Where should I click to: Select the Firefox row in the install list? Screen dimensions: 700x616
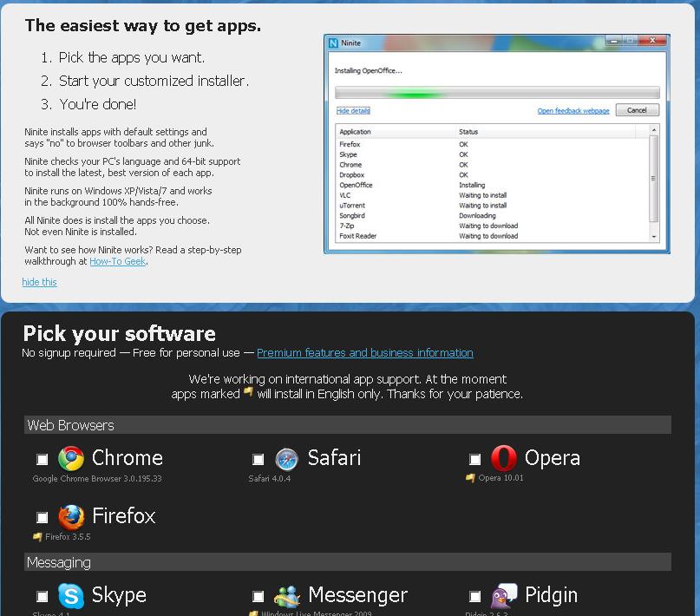[493, 144]
